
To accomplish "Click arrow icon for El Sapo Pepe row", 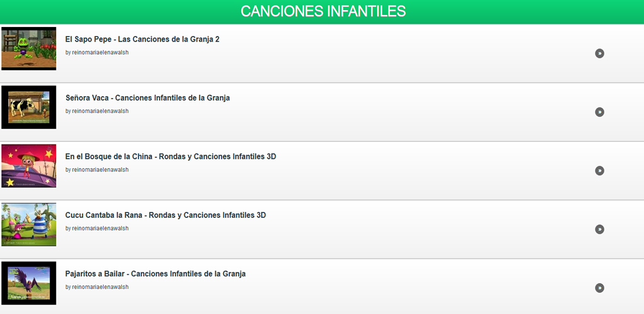I will [599, 53].
